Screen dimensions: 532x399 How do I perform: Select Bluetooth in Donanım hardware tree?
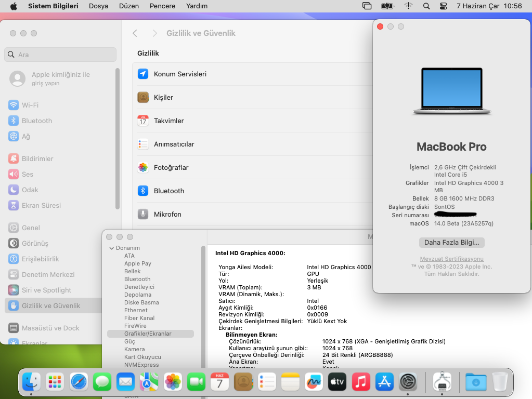click(137, 279)
